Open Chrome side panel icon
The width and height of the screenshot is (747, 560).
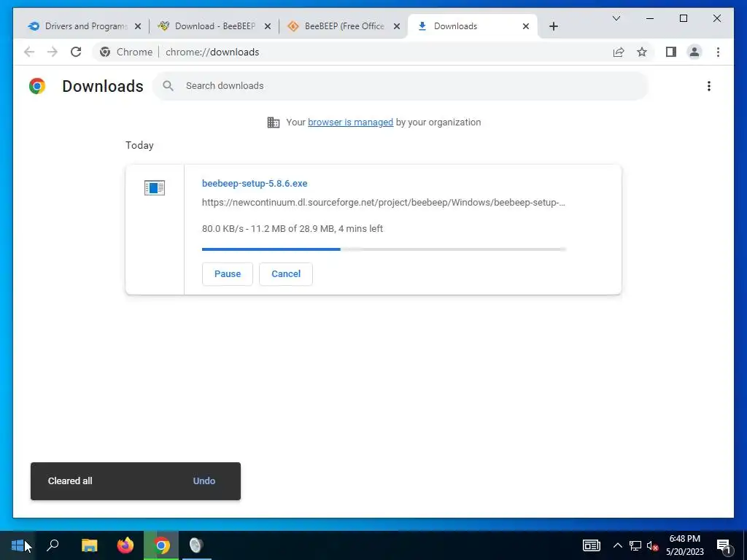click(671, 52)
